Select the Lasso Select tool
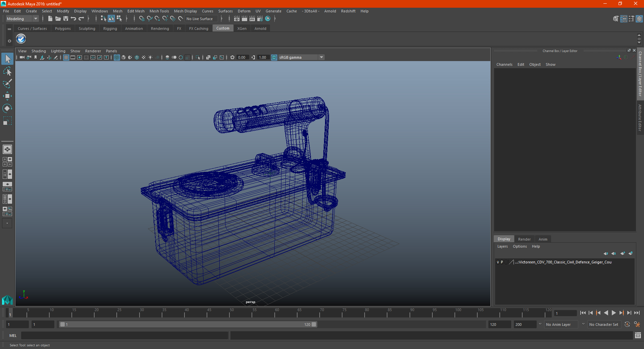The height and width of the screenshot is (349, 644). [x=7, y=71]
